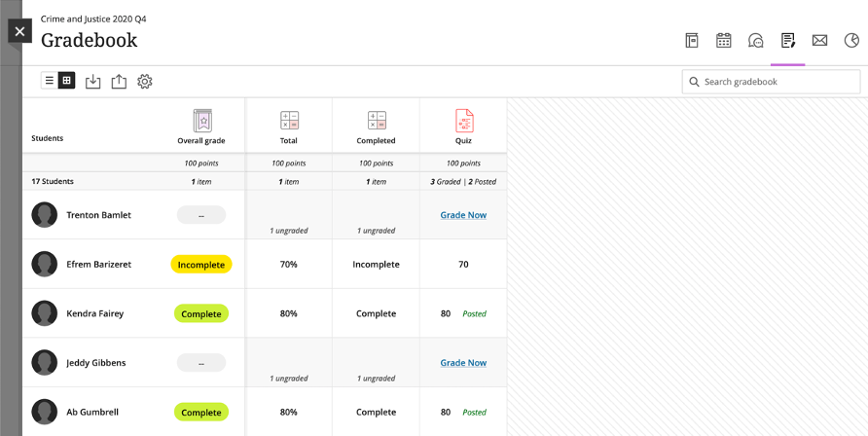Image resolution: width=868 pixels, height=436 pixels.
Task: Click Jeddy Gibbens's empty overall grade pill
Action: click(201, 362)
